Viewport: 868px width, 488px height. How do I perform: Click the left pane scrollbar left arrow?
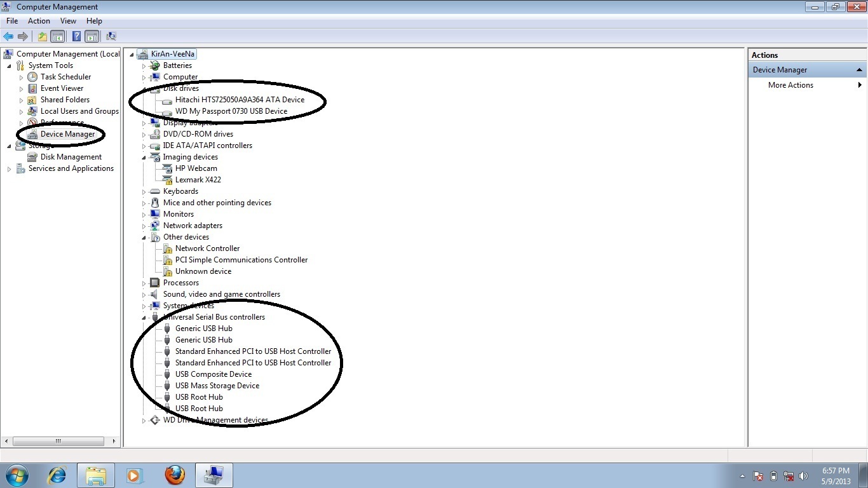[x=7, y=441]
